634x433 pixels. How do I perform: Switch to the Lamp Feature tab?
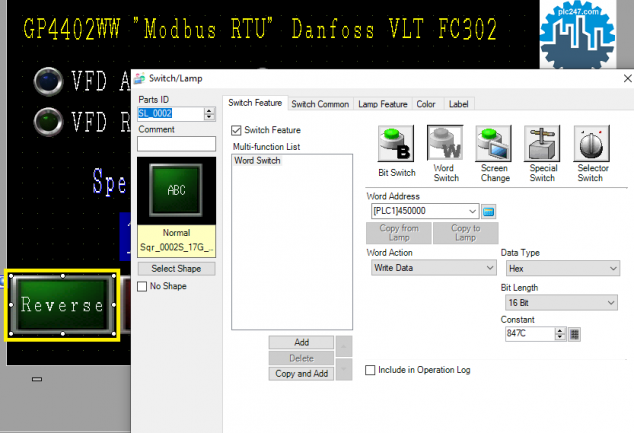pyautogui.click(x=383, y=104)
